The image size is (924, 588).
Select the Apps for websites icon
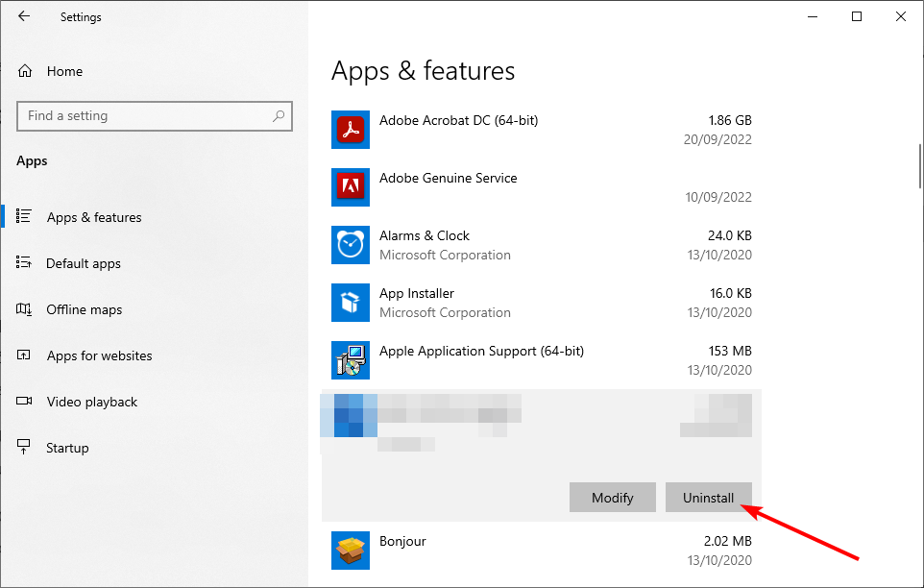point(24,355)
